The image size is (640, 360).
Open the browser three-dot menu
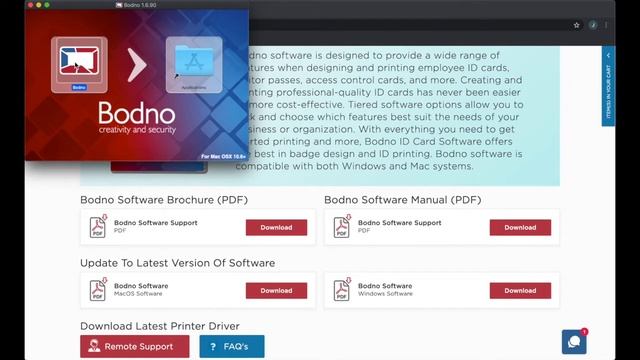coord(606,25)
